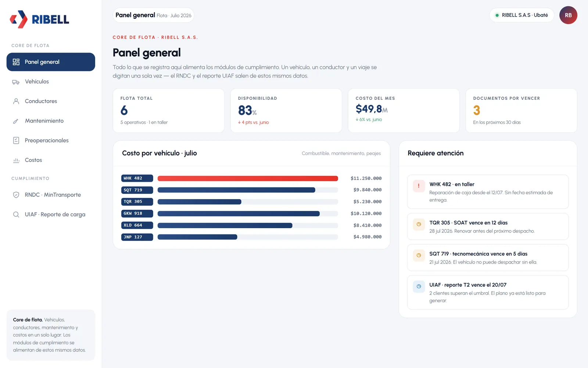This screenshot has height=368, width=588.
Task: Click the clock icon for SQT 719 tecnomecánica
Action: point(419,255)
